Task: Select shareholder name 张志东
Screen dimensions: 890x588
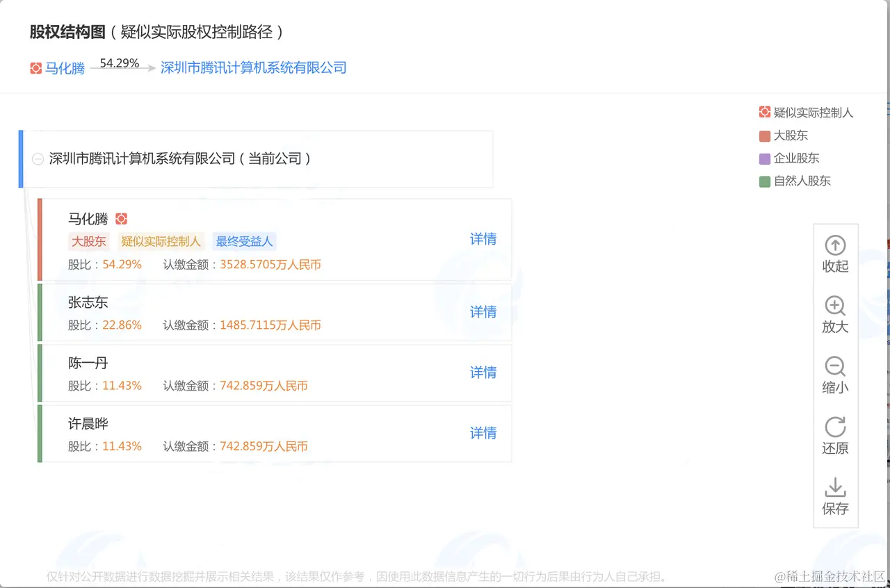Action: 88,302
